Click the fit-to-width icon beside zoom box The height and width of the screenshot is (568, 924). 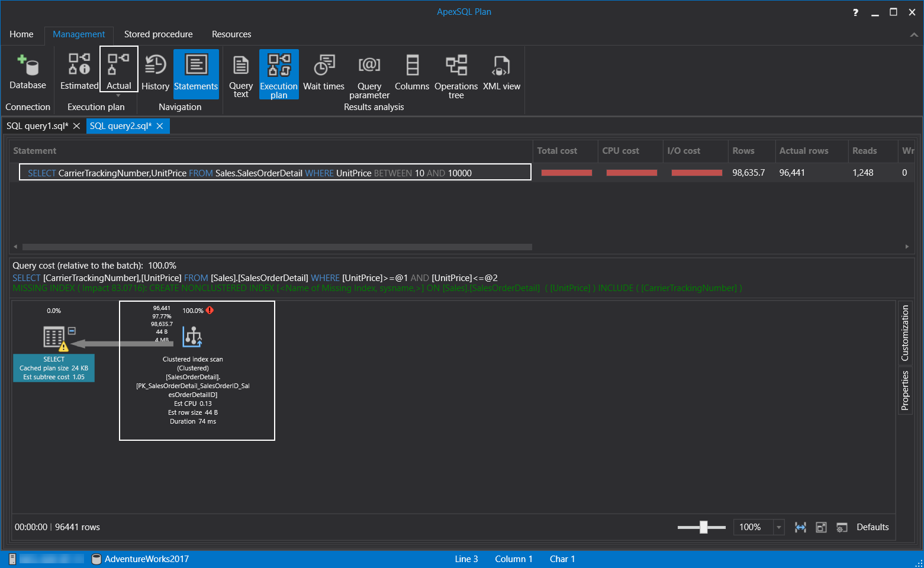coord(800,527)
